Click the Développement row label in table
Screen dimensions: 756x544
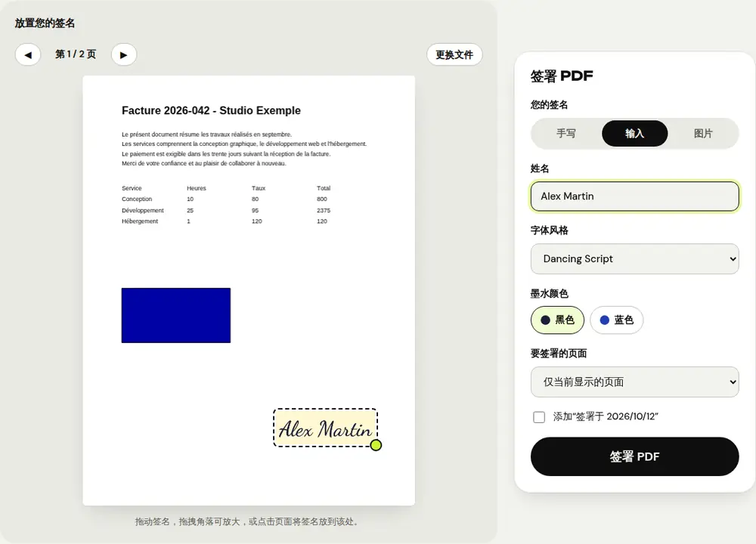coord(143,211)
